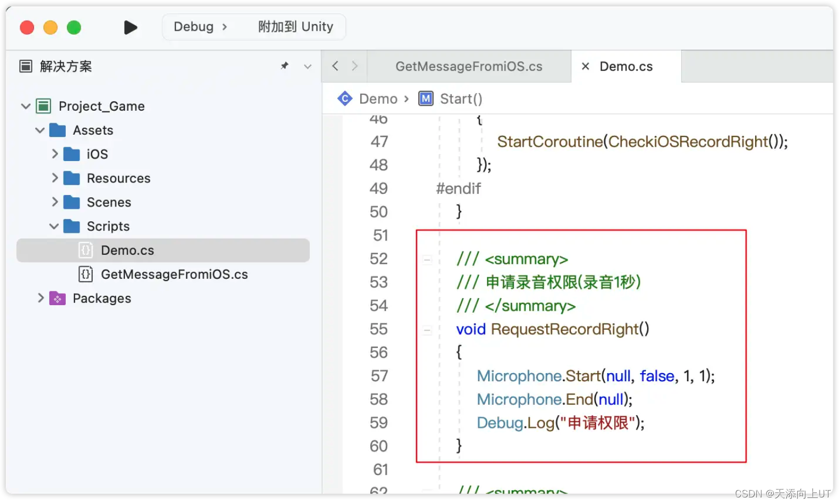The width and height of the screenshot is (839, 504).
Task: Open the Debug configuration selector
Action: click(200, 27)
